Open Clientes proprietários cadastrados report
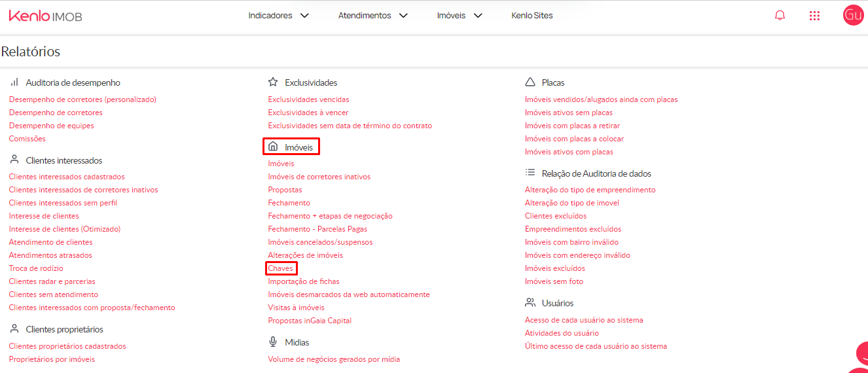 pos(67,346)
